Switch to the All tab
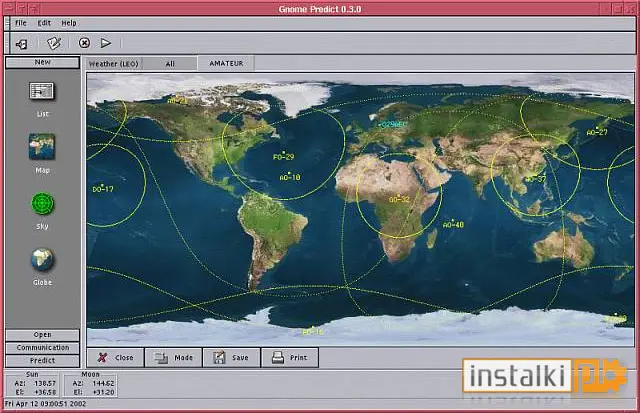This screenshot has width=640, height=413. pos(170,64)
